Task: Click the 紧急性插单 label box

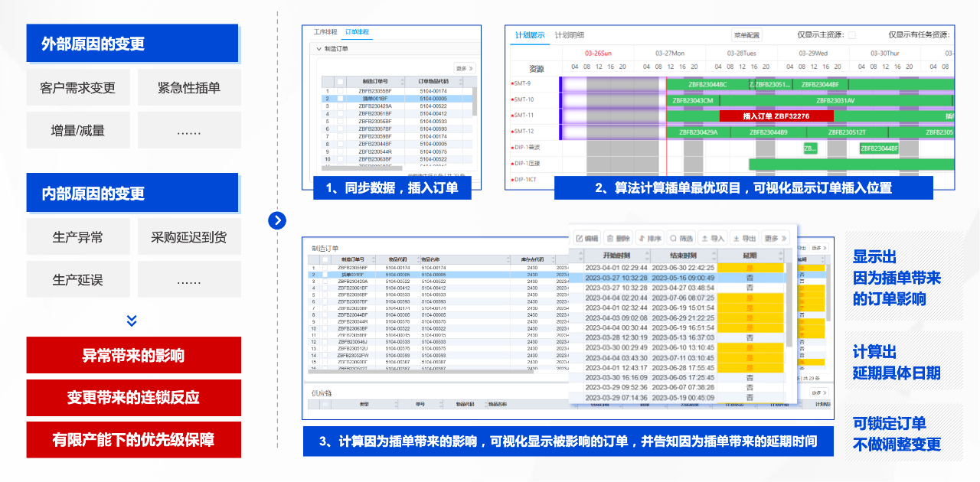Action: coord(189,88)
